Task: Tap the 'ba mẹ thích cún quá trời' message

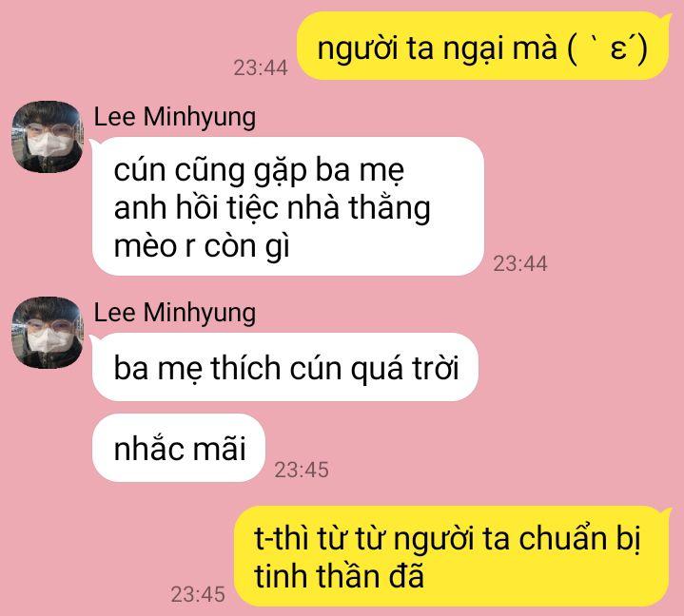Action: coord(285,367)
